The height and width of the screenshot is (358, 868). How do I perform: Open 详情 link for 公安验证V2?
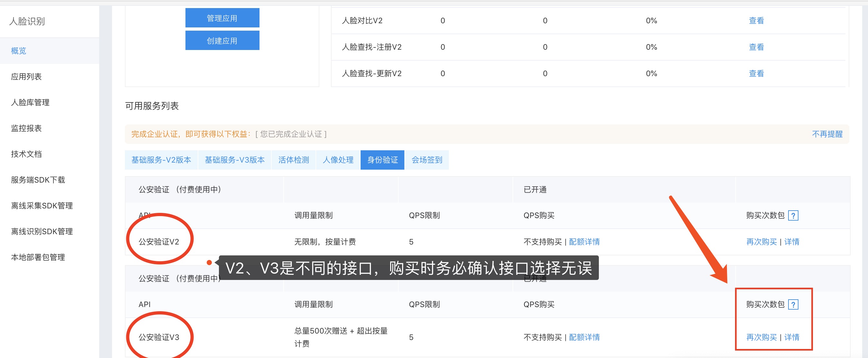coord(791,242)
